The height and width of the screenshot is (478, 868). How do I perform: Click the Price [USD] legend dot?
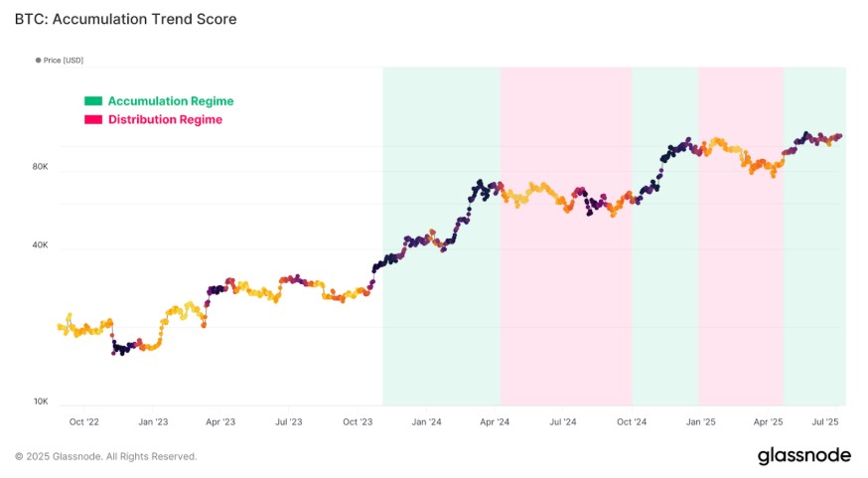pos(38,61)
